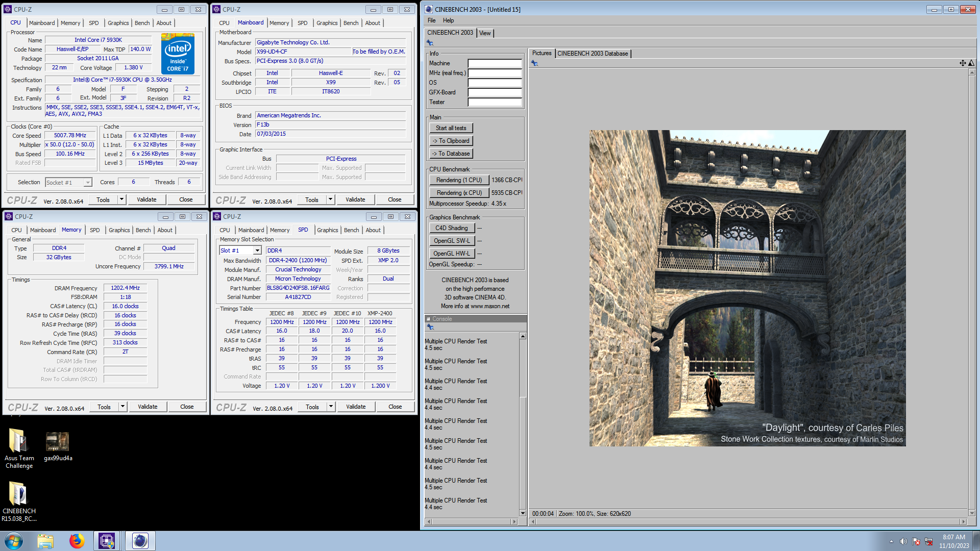Collapse the Console panel header icon

(x=428, y=319)
